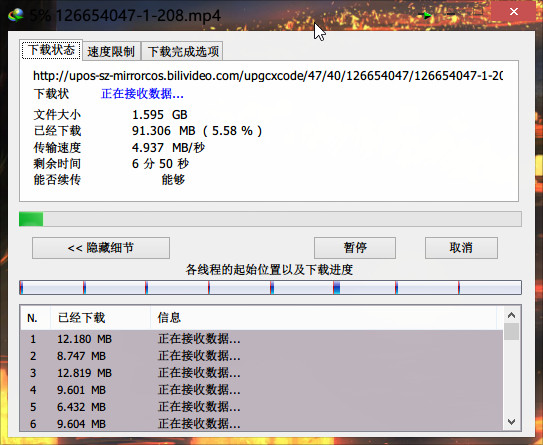Select thread row 1 with 12.180 MB
Image resolution: width=543 pixels, height=445 pixels.
(261, 339)
